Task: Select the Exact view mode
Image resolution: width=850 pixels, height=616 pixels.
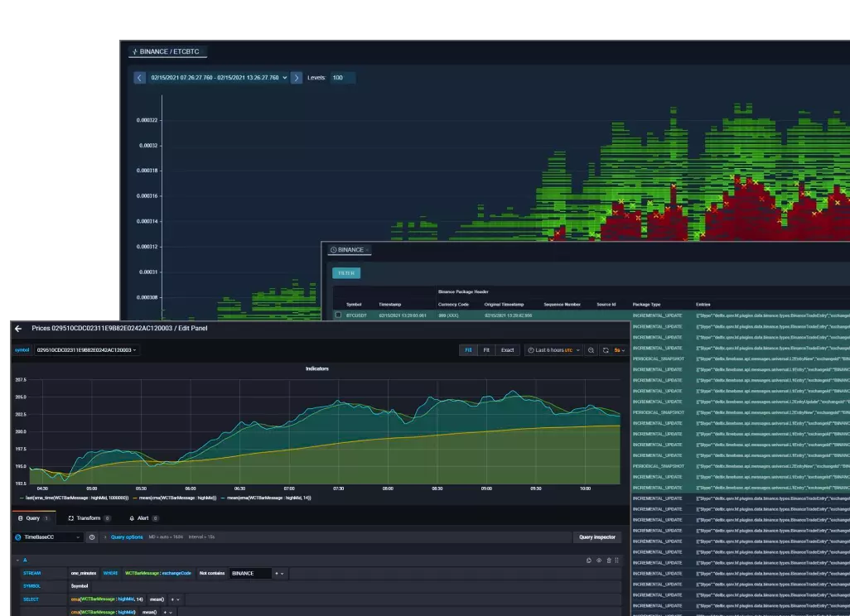Action: pos(507,350)
